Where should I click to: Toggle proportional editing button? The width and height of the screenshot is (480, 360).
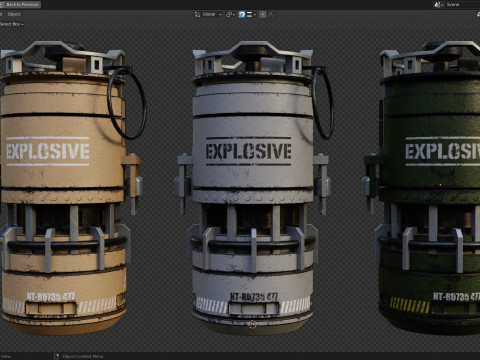(x=263, y=14)
